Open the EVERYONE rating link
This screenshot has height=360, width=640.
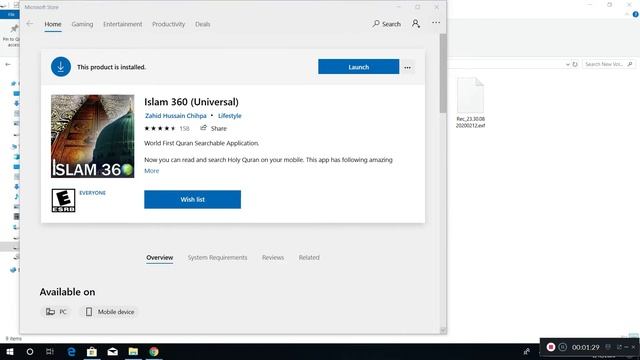(92, 193)
